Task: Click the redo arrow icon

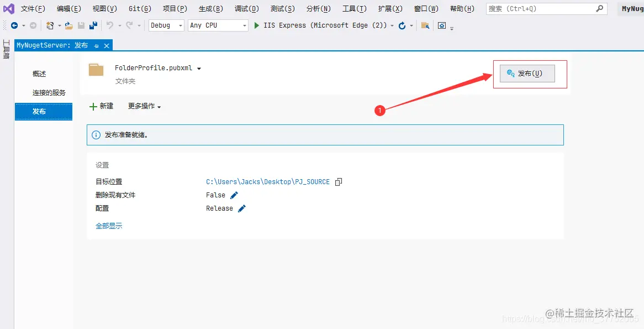Action: point(129,25)
